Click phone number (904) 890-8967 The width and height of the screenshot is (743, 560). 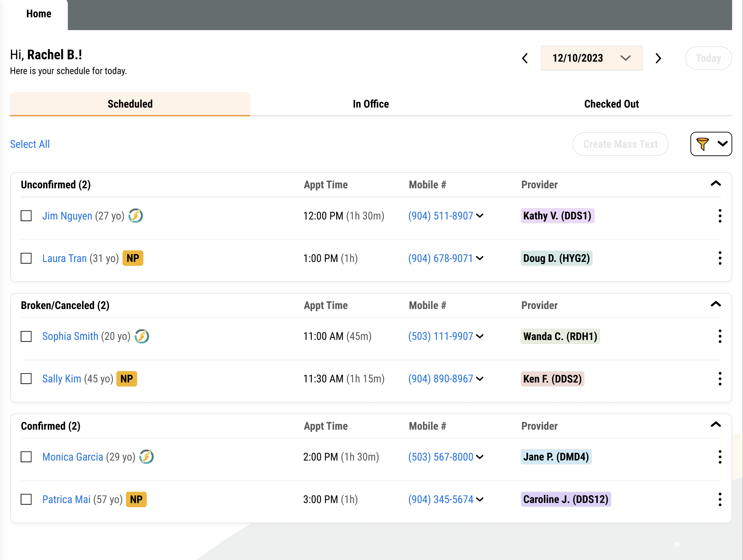click(440, 379)
